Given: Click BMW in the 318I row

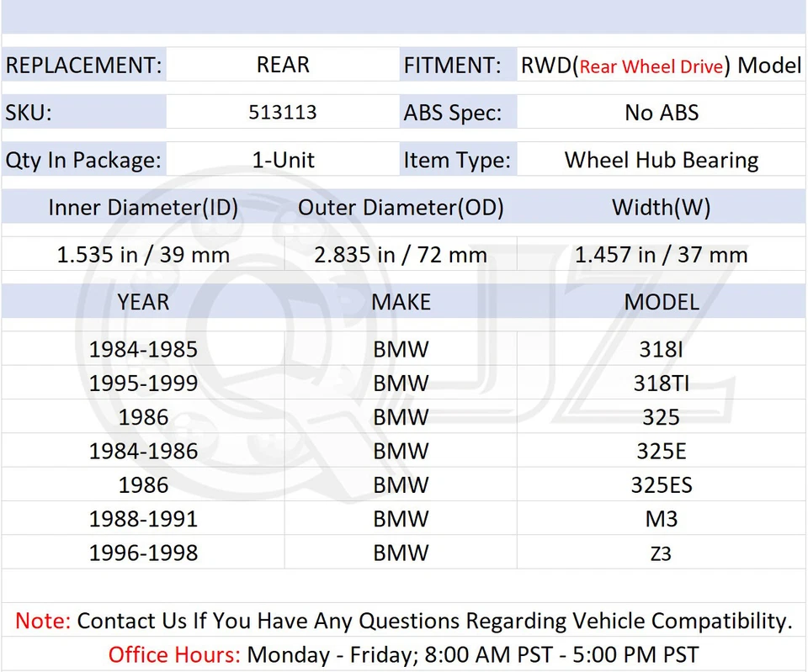Looking at the screenshot, I should tap(401, 350).
